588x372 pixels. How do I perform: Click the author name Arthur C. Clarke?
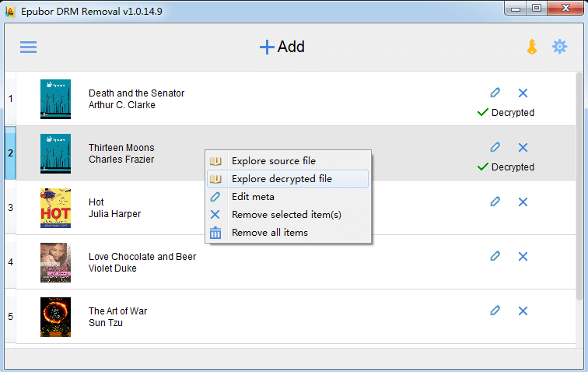click(122, 105)
